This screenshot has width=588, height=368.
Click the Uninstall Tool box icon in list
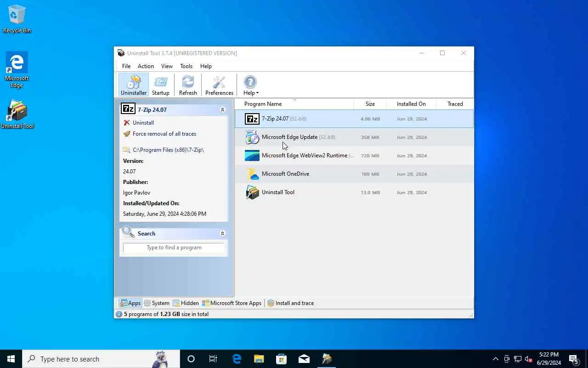[252, 192]
